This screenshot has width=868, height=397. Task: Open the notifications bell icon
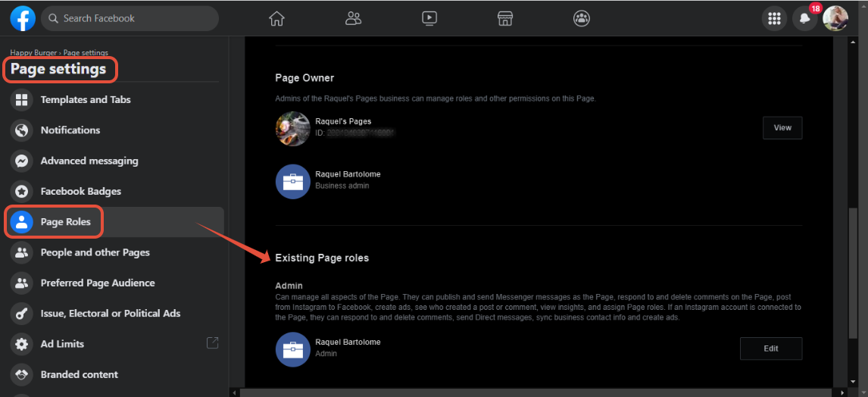coord(804,19)
